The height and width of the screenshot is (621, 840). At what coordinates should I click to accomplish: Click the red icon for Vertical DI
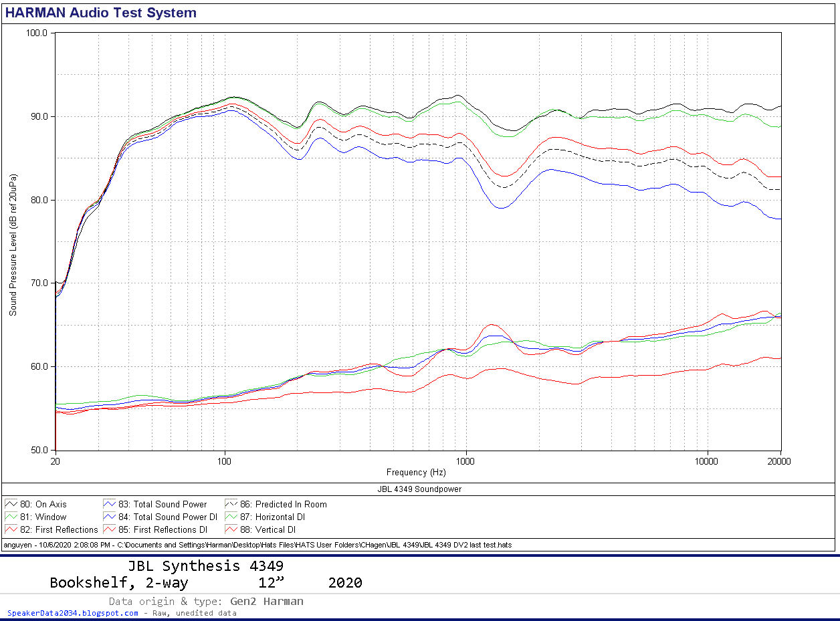[231, 529]
